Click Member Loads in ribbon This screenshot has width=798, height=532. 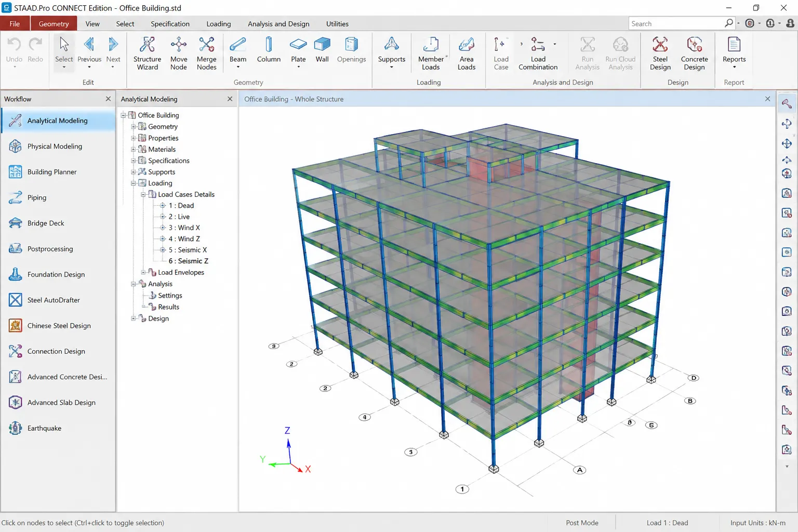pos(431,53)
